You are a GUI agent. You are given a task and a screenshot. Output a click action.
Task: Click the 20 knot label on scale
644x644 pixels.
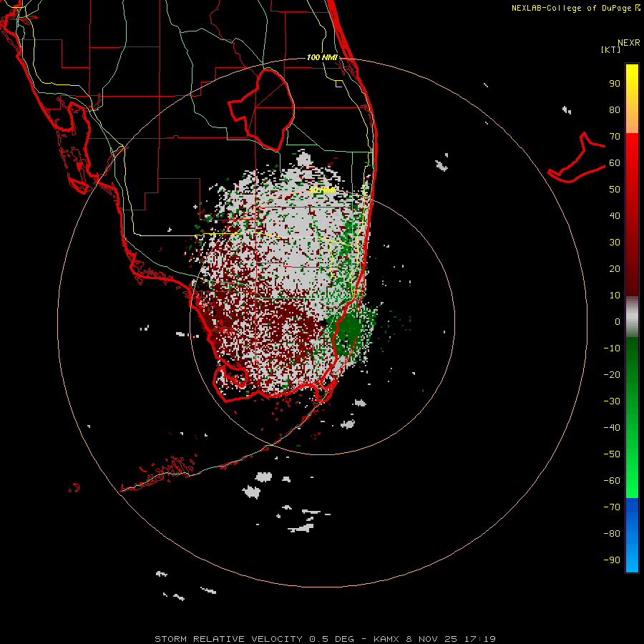(x=615, y=268)
